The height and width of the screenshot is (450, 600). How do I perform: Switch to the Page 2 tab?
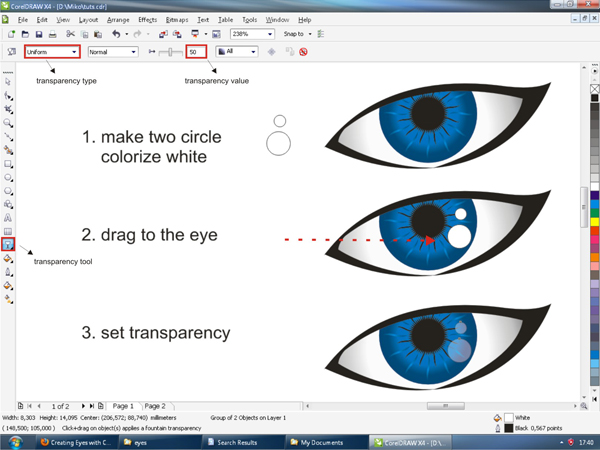click(155, 406)
